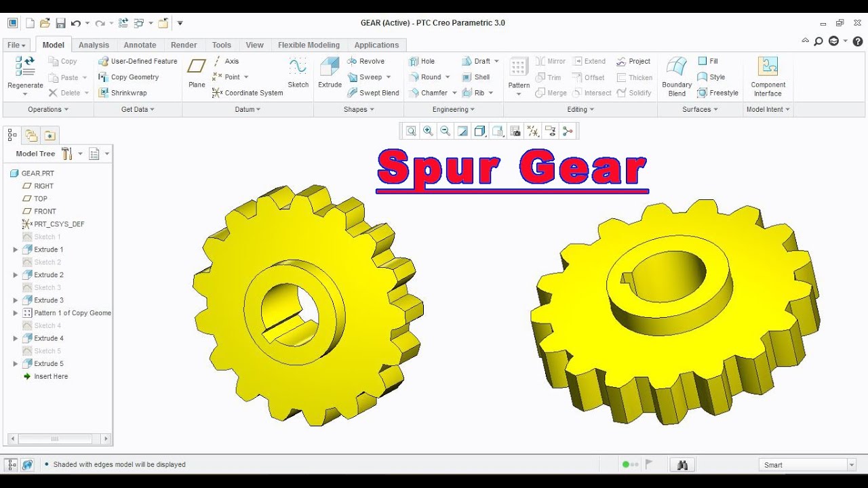Image resolution: width=868 pixels, height=488 pixels.
Task: Toggle the browser panel icon in status bar
Action: (x=27, y=464)
